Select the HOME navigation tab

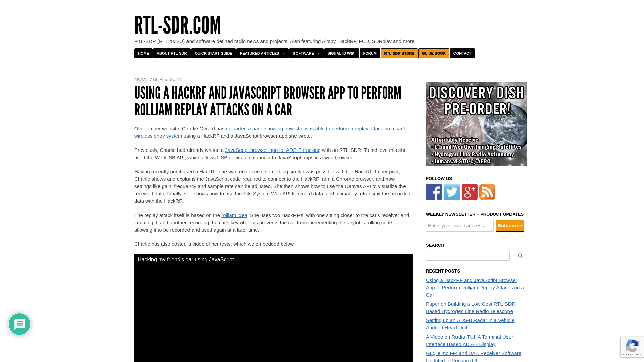coord(143,53)
